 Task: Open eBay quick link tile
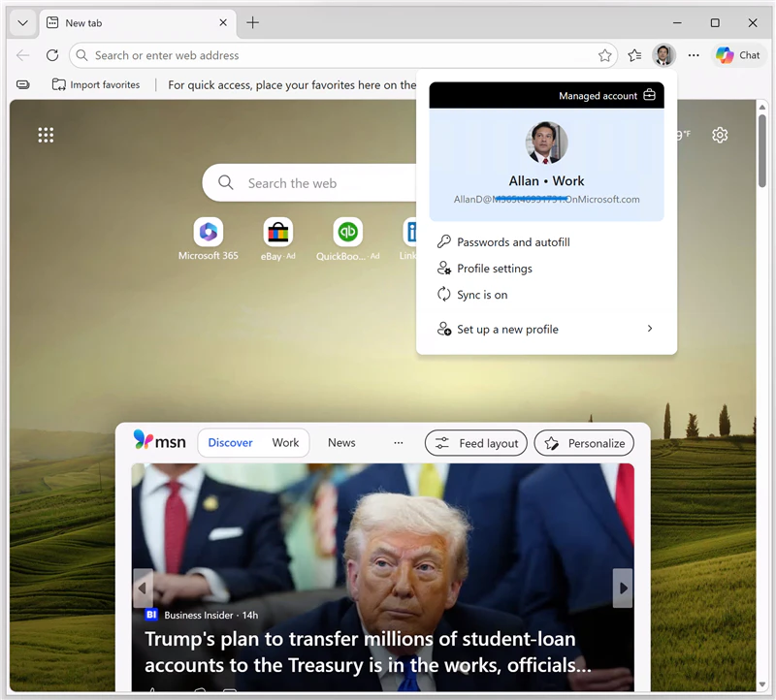coord(278,239)
